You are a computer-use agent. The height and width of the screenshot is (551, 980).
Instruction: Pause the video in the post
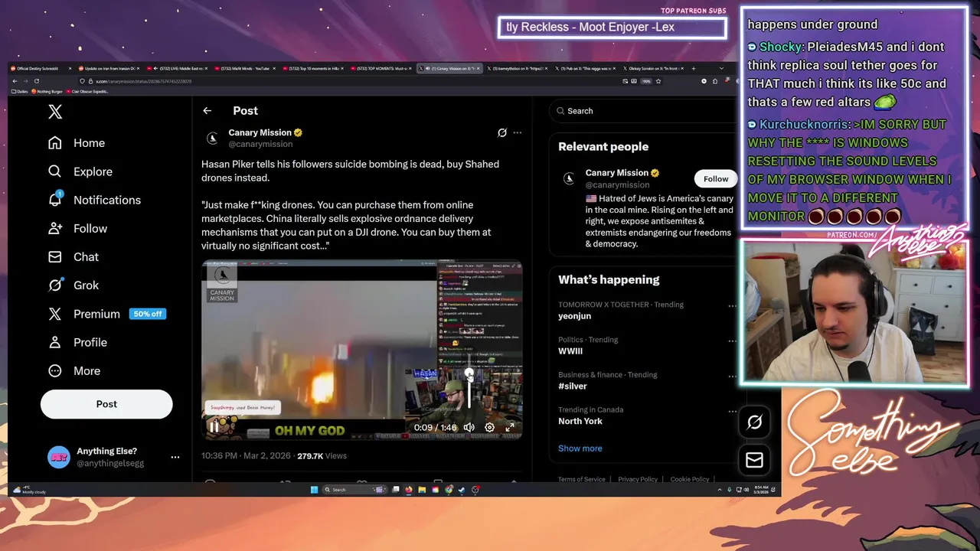point(214,428)
